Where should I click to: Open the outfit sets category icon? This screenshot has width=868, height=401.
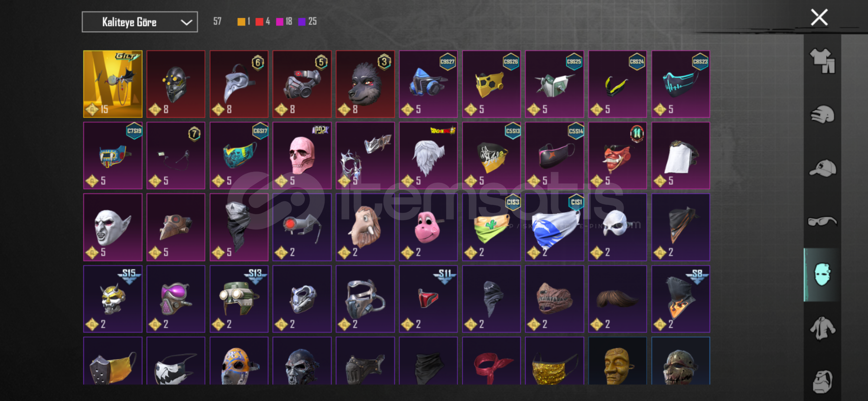pos(822,61)
